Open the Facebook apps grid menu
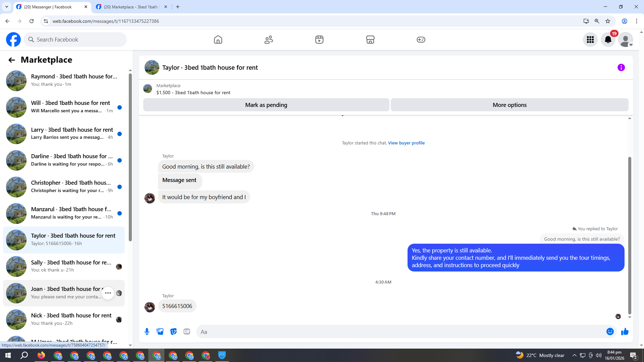 click(590, 40)
